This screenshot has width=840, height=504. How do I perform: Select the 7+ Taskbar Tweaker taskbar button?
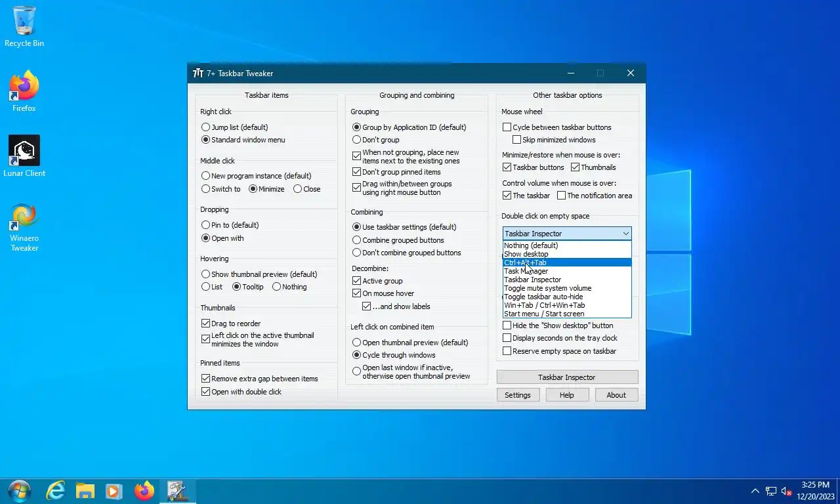tap(177, 491)
